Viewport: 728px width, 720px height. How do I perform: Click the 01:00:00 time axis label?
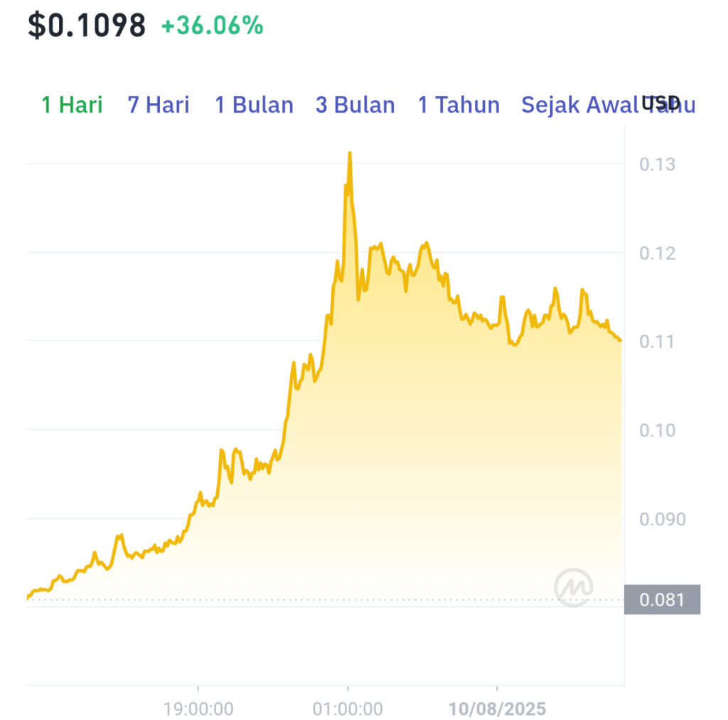coord(348,709)
